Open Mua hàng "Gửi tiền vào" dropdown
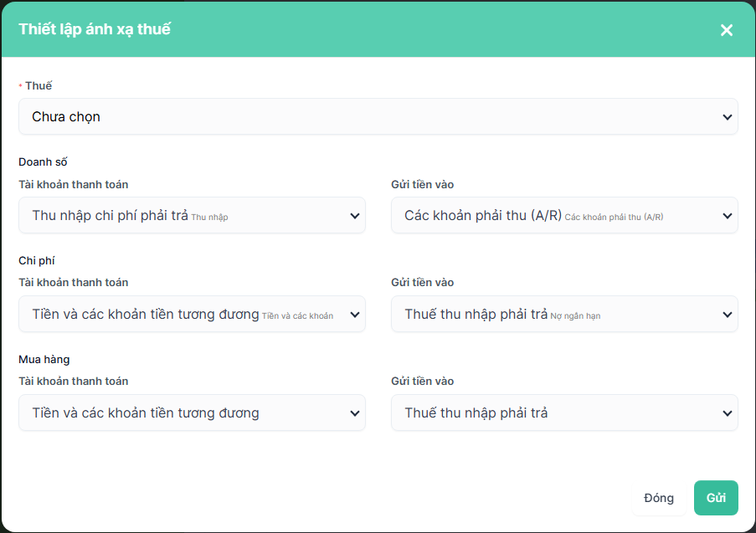The image size is (756, 533). [x=563, y=413]
